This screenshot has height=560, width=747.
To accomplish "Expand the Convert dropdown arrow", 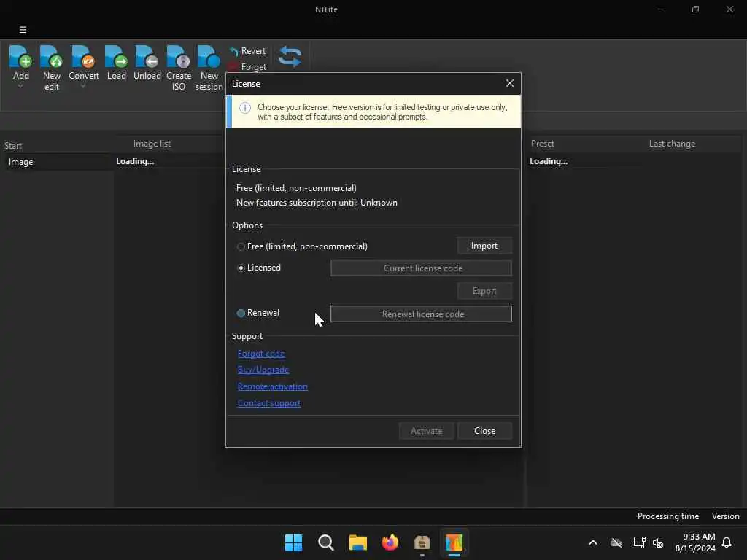I will [83, 86].
